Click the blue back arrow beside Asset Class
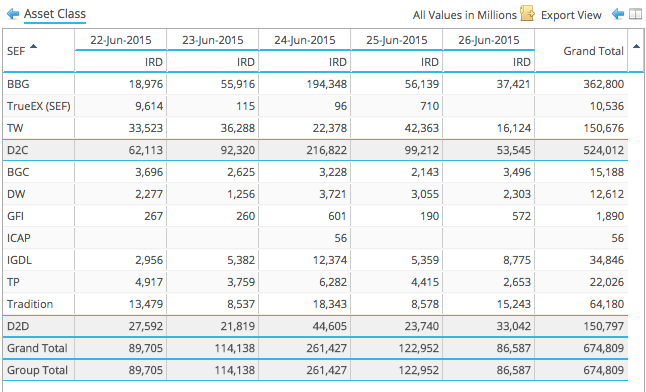The height and width of the screenshot is (392, 646). pos(13,14)
